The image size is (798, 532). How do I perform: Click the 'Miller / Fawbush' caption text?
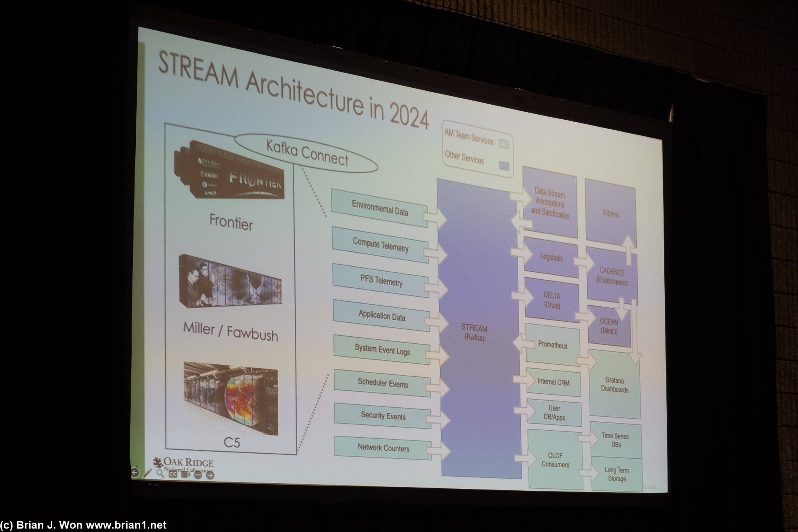(231, 332)
